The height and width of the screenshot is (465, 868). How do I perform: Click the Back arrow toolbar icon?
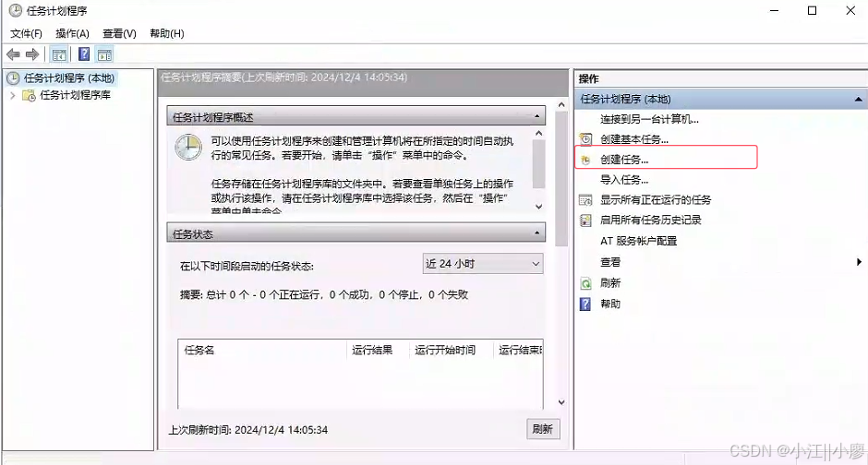[13, 54]
